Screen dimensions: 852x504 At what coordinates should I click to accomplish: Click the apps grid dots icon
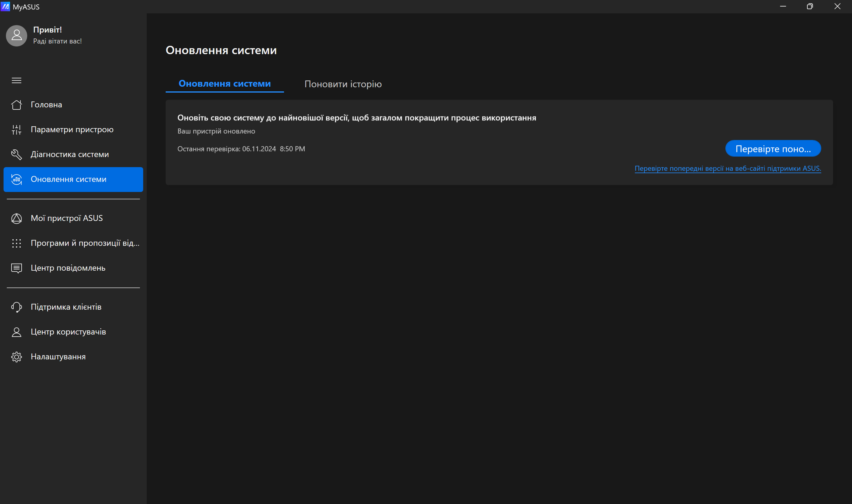pyautogui.click(x=16, y=243)
